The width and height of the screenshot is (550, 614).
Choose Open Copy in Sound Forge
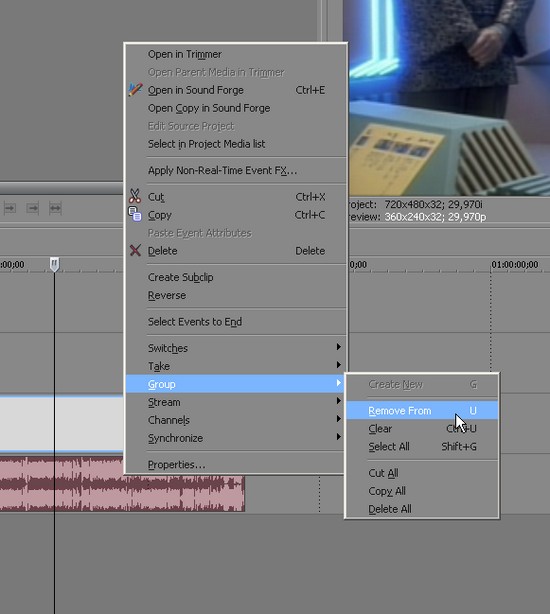tap(236, 108)
